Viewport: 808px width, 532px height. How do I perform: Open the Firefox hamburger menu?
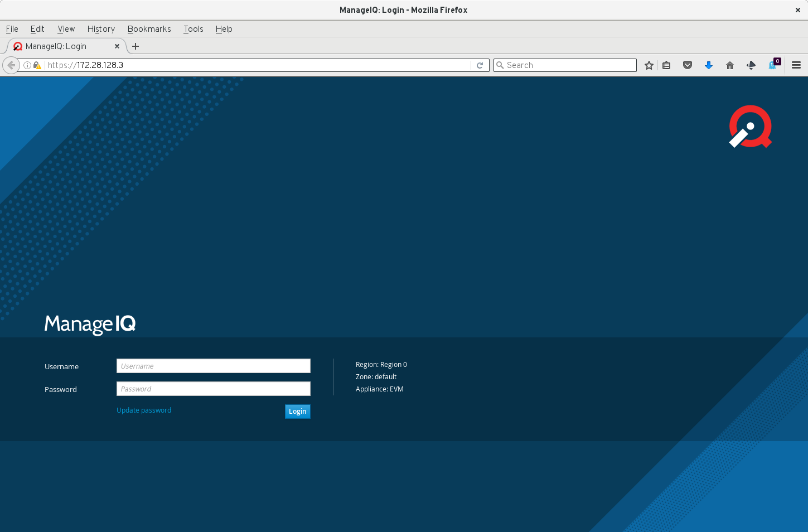pos(796,65)
